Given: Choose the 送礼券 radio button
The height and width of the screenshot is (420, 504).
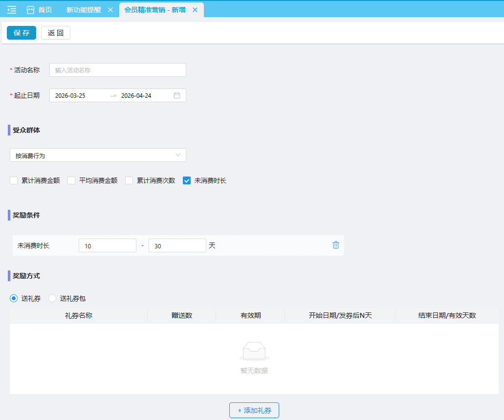Looking at the screenshot, I should (14, 298).
